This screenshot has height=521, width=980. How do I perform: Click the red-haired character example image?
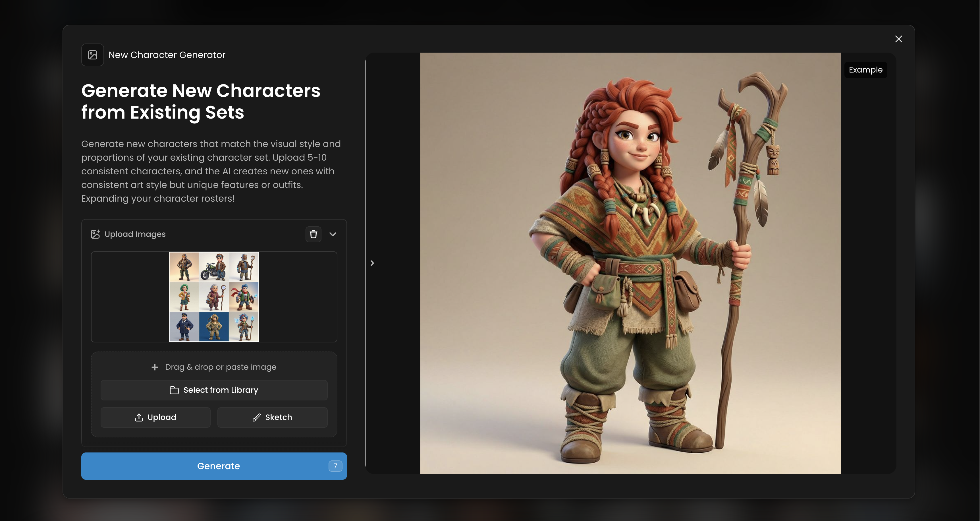pyautogui.click(x=630, y=263)
